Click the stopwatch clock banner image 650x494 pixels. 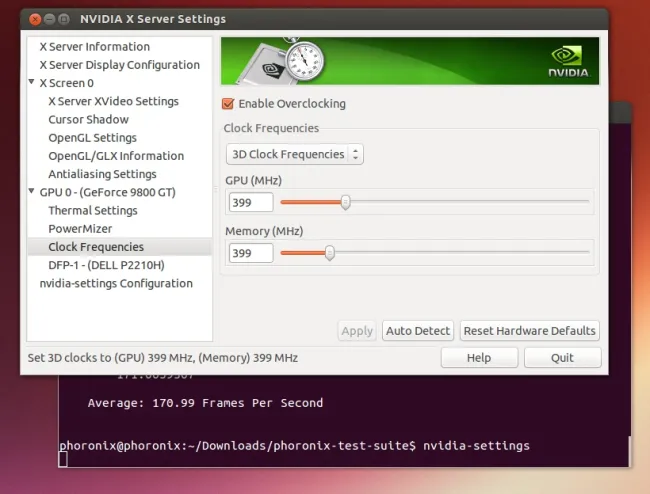(298, 60)
